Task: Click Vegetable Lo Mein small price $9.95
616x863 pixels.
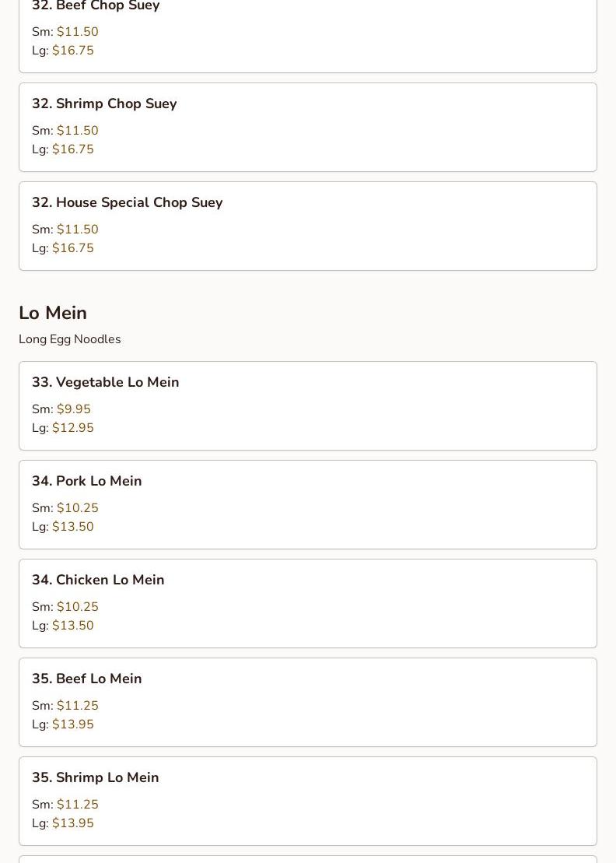Action: pyautogui.click(x=74, y=409)
